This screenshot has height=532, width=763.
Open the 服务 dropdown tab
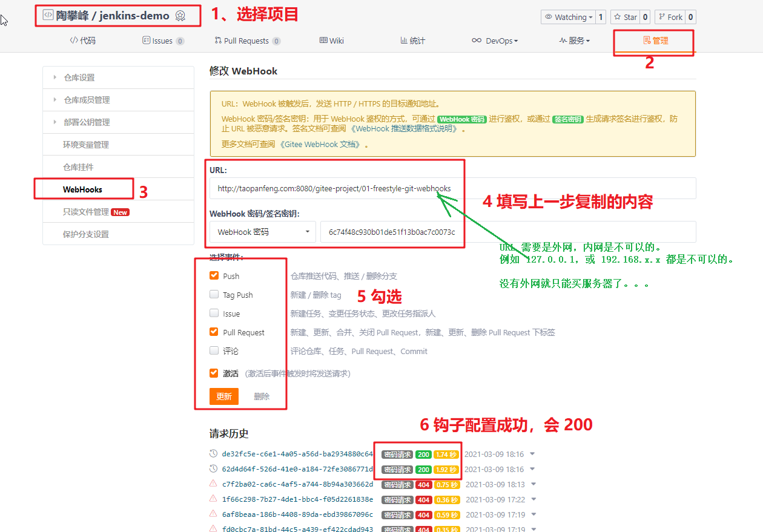[574, 41]
